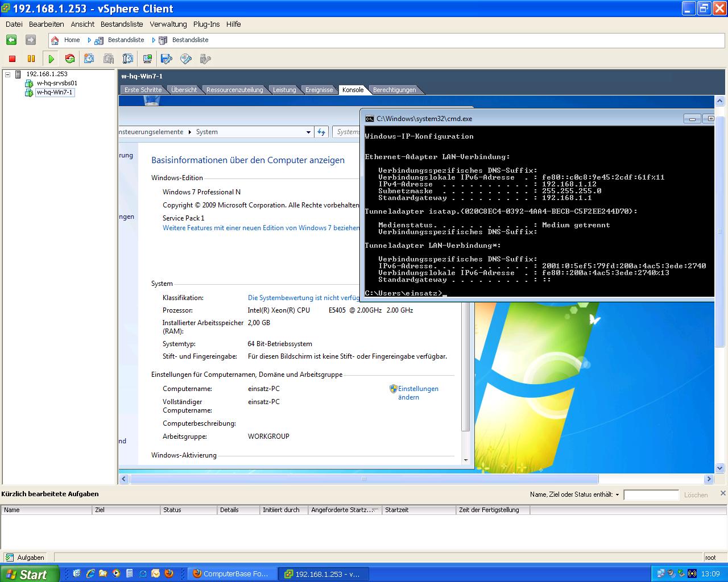
Task: Switch to the Ereignisse tab
Action: [319, 90]
